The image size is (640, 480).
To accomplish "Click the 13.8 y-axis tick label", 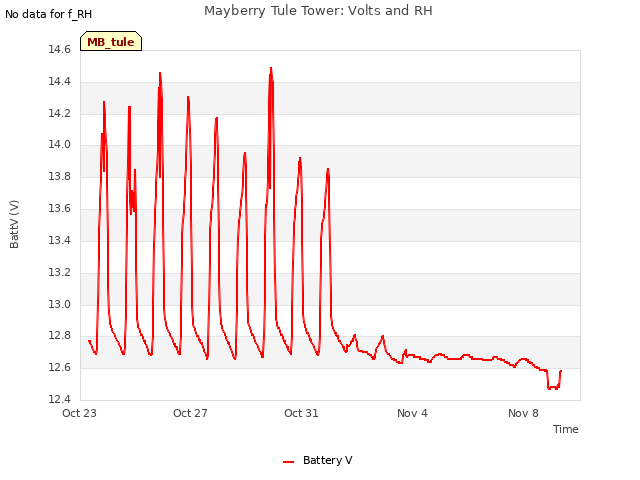I will click(x=60, y=177).
